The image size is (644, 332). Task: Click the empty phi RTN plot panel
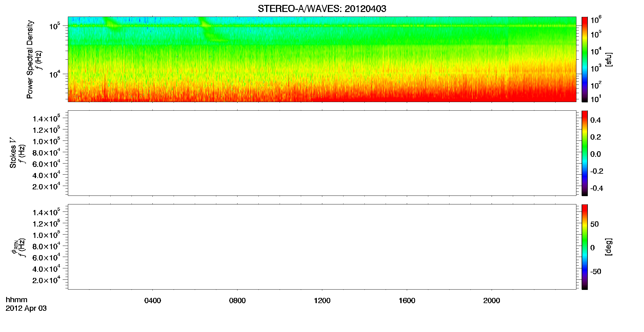point(322,247)
